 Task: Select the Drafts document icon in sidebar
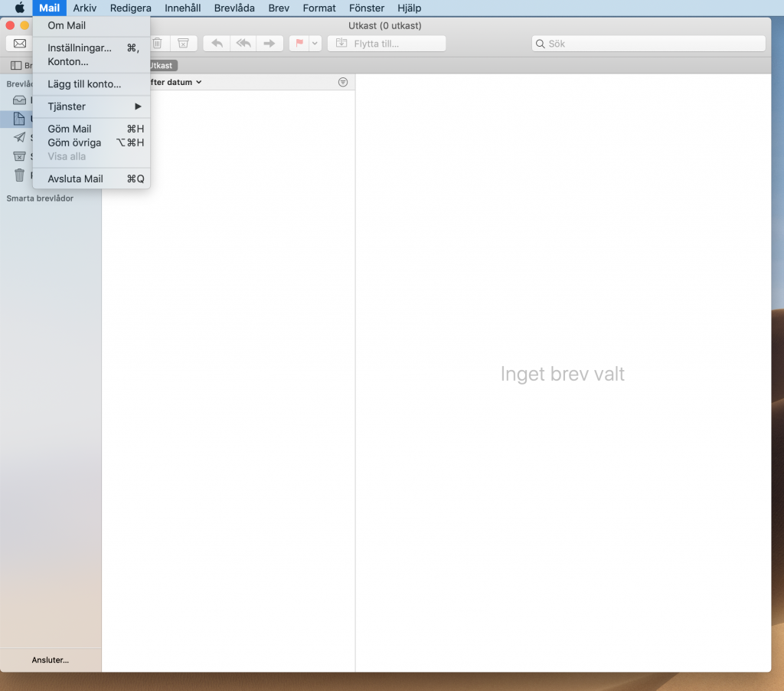point(19,119)
